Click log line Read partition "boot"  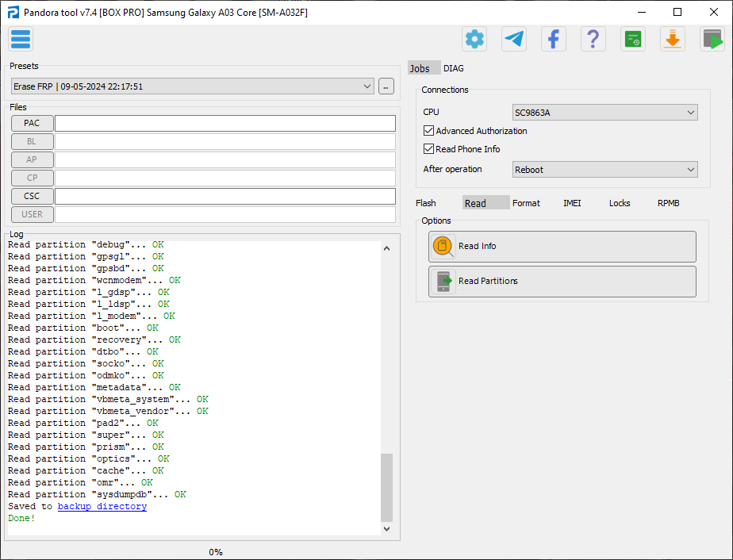click(x=83, y=328)
